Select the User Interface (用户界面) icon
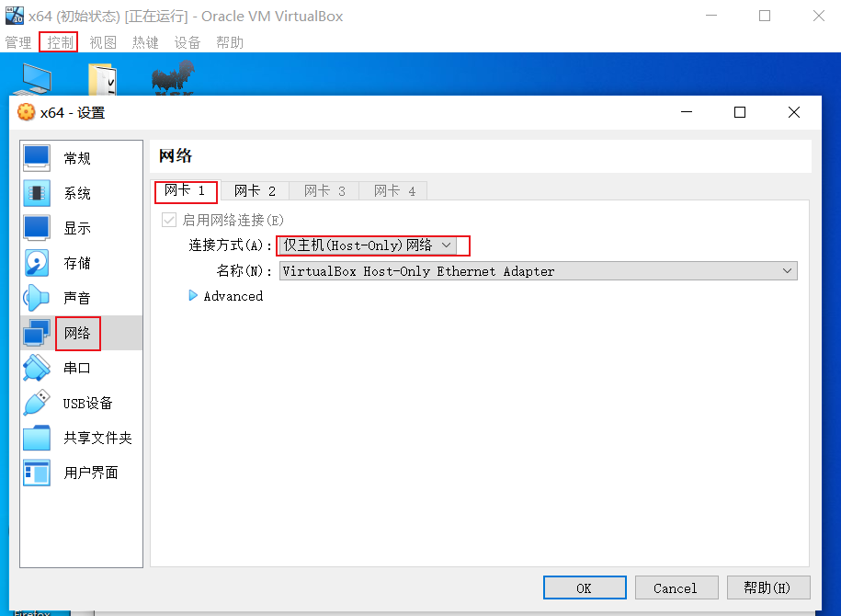The image size is (841, 616). point(37,473)
